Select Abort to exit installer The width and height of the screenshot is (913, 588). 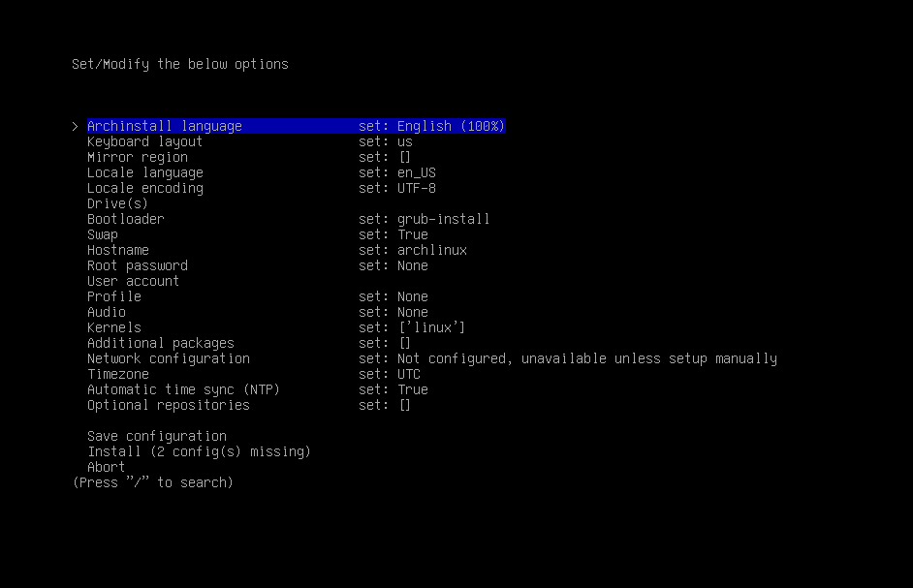pos(107,467)
